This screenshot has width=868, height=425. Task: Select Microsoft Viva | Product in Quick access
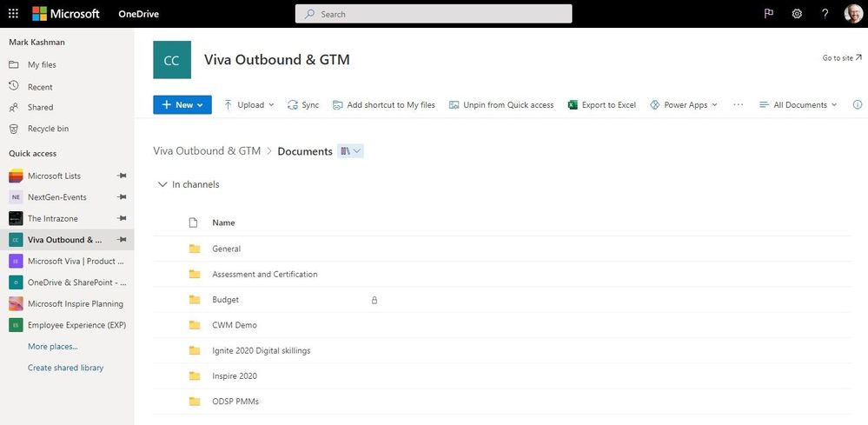(76, 262)
